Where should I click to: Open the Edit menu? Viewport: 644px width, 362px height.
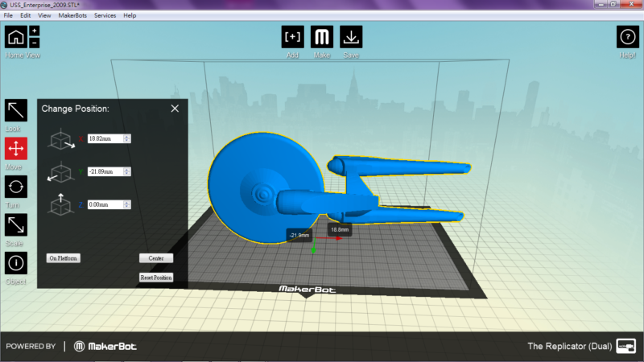pyautogui.click(x=26, y=15)
